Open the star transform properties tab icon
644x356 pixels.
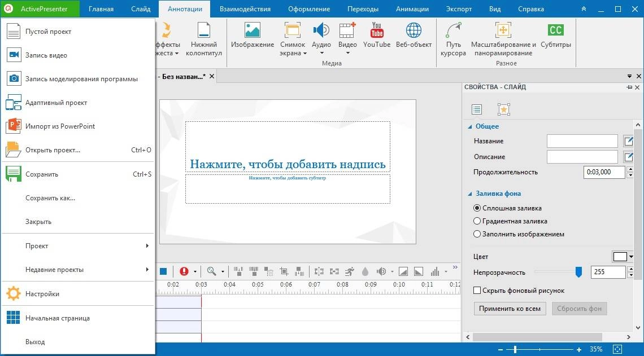503,109
